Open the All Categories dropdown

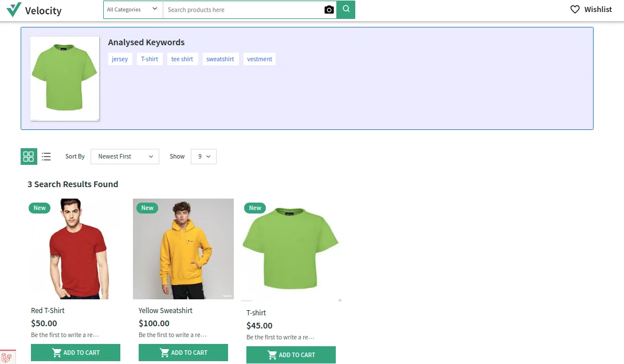(x=133, y=10)
